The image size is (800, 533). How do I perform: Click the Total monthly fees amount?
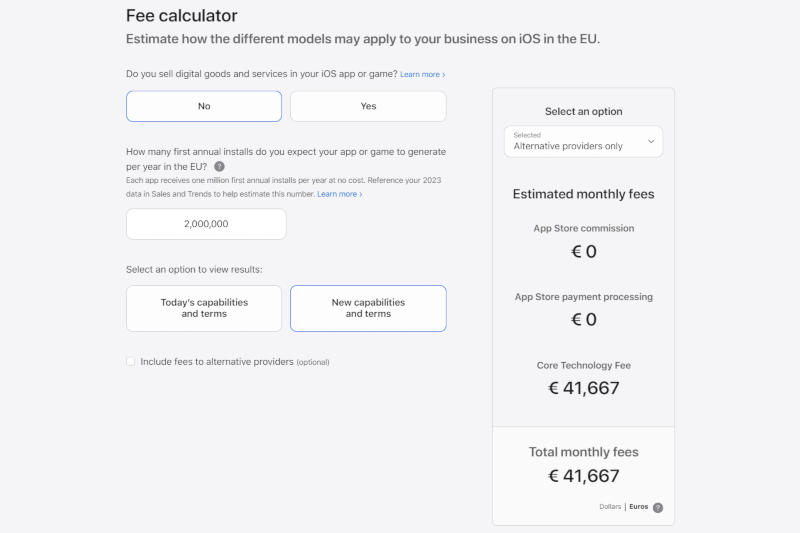(x=583, y=476)
